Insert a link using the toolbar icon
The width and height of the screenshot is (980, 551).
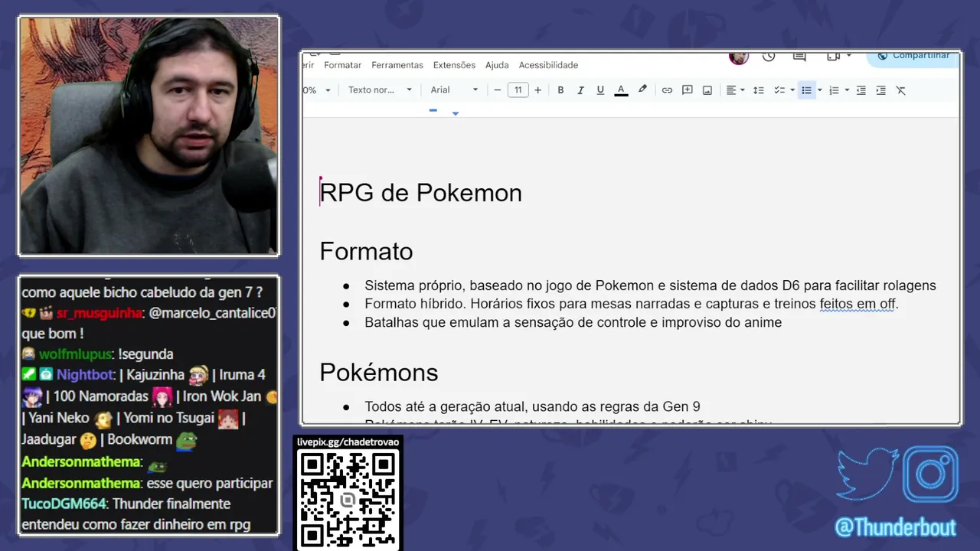pos(667,90)
